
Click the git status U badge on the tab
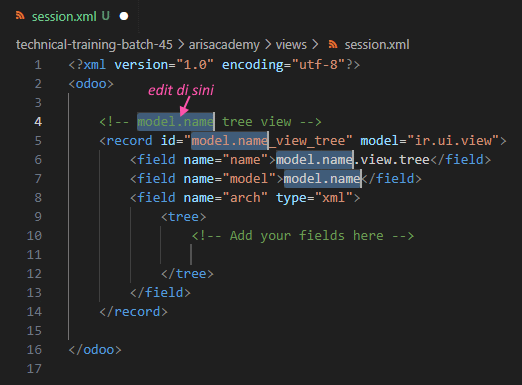tap(106, 16)
